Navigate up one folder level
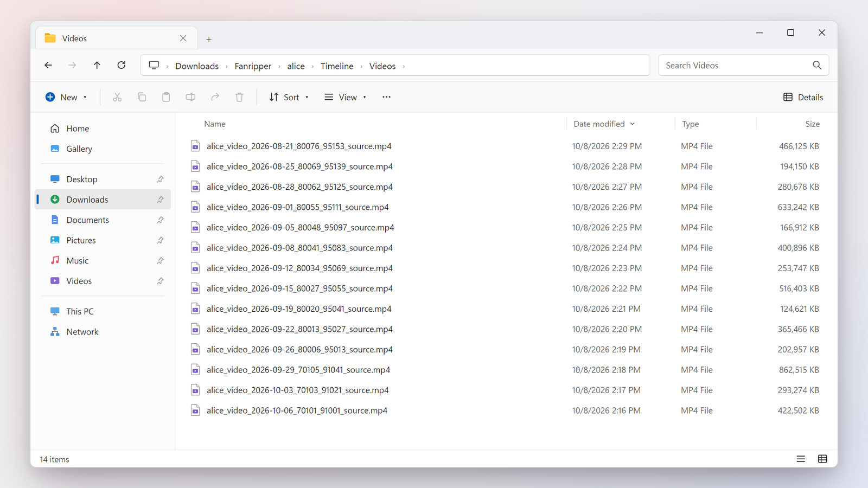Image resolution: width=868 pixels, height=488 pixels. (x=97, y=65)
